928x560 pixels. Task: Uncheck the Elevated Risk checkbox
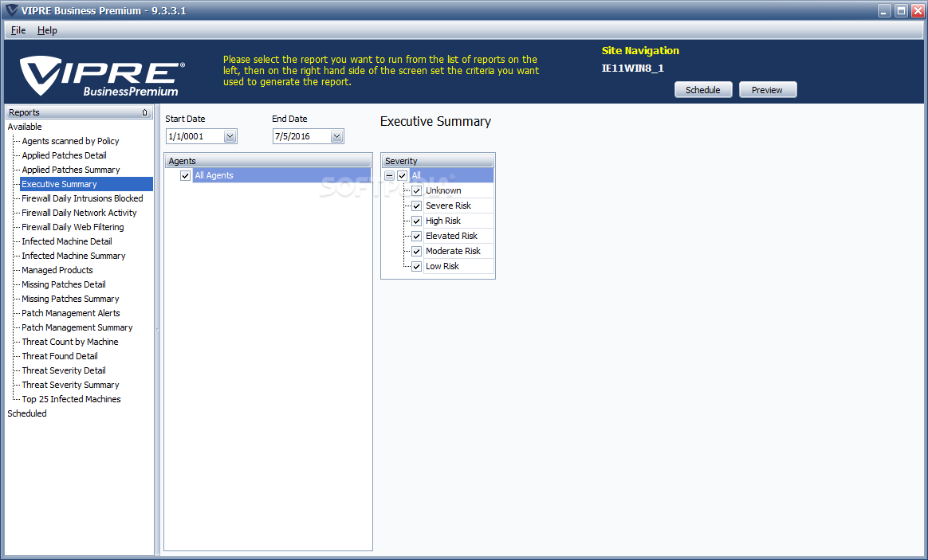(x=417, y=236)
